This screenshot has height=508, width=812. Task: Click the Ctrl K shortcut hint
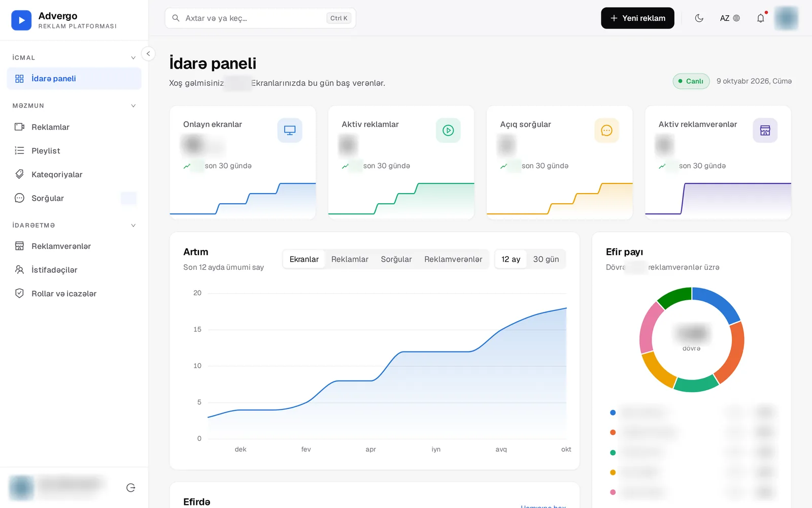[339, 18]
